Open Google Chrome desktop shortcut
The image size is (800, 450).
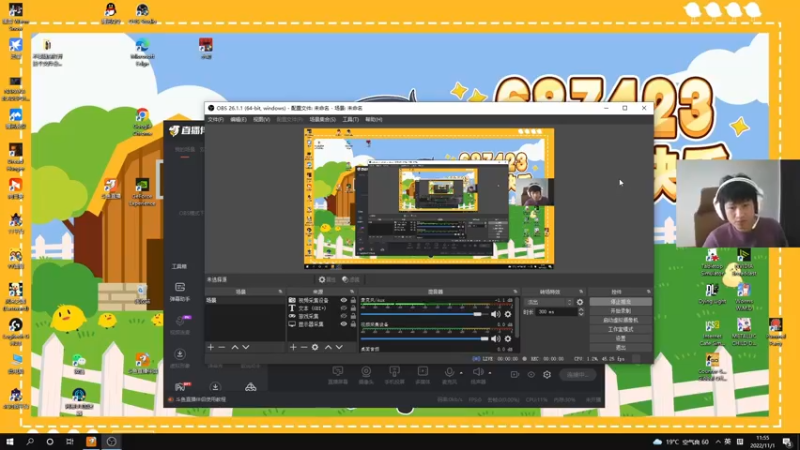(x=142, y=121)
